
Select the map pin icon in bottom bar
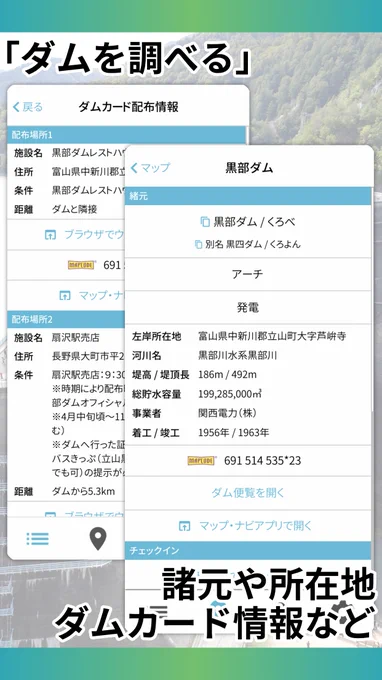[98, 539]
